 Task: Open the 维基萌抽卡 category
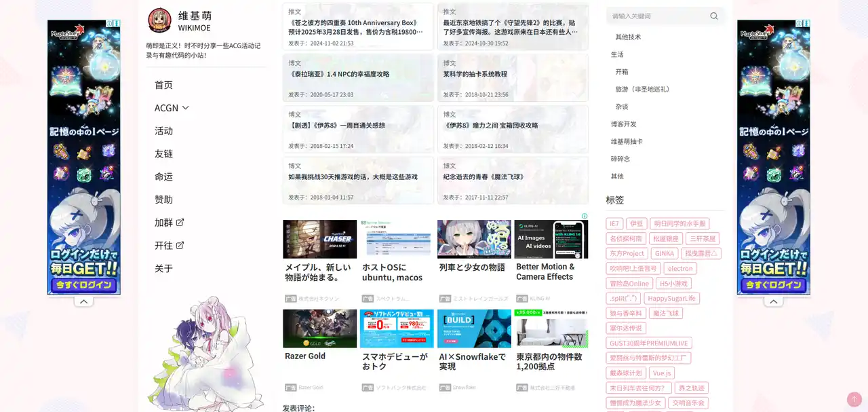tap(627, 141)
